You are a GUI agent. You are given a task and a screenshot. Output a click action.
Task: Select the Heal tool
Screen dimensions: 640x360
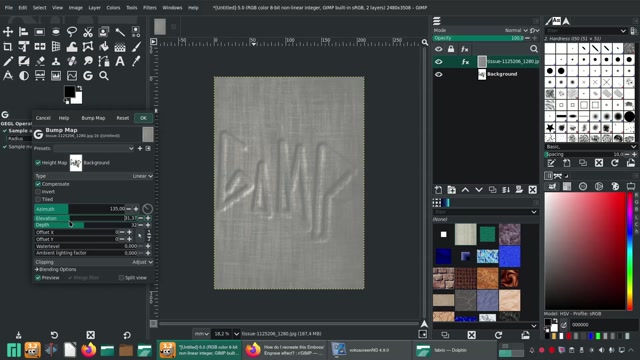(72, 61)
